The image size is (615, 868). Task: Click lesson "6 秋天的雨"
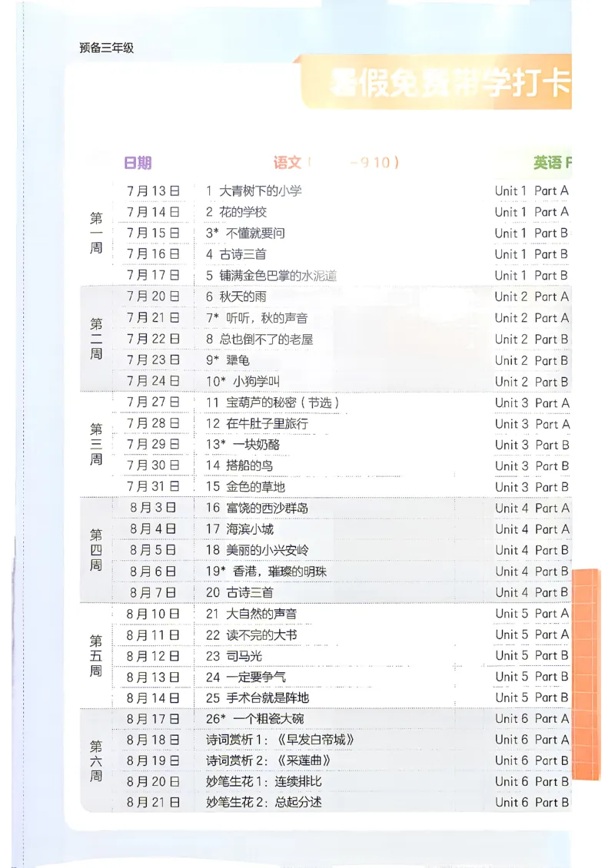[236, 297]
